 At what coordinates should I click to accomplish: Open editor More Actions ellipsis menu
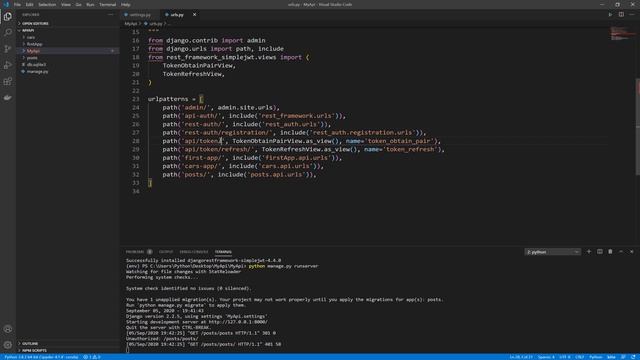click(632, 15)
